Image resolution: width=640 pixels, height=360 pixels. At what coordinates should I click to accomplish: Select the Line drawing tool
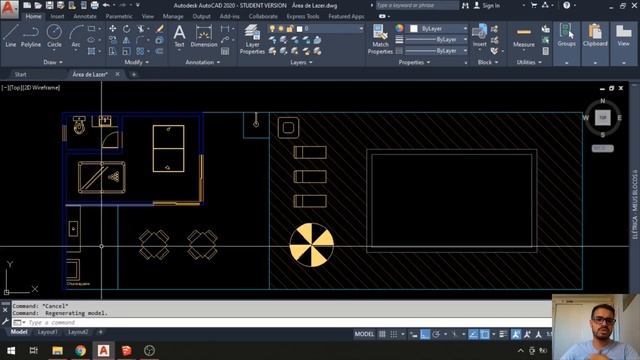pos(11,36)
